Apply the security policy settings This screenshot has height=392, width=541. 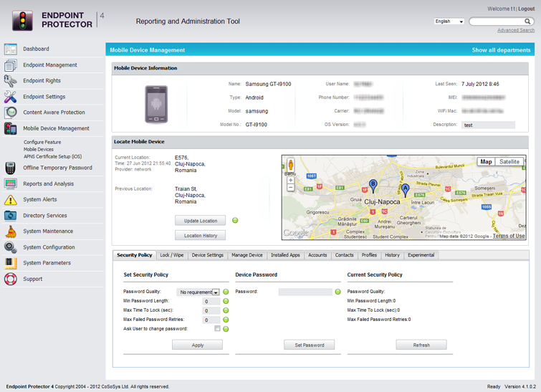click(x=197, y=345)
